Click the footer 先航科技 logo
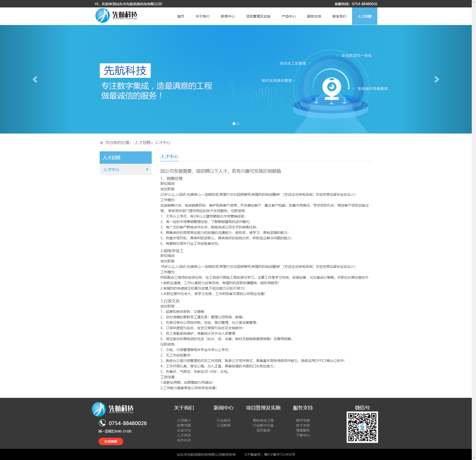This screenshot has width=476, height=460. pos(113,409)
